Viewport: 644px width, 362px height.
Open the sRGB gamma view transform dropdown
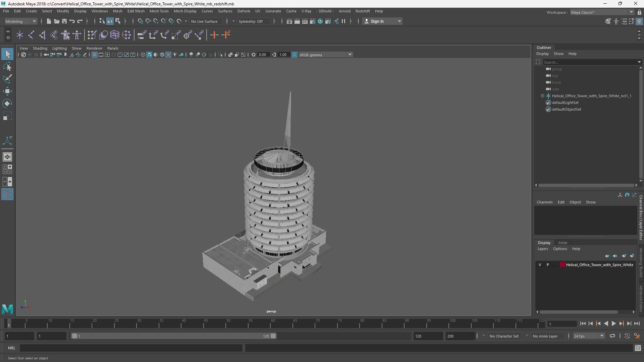point(325,55)
